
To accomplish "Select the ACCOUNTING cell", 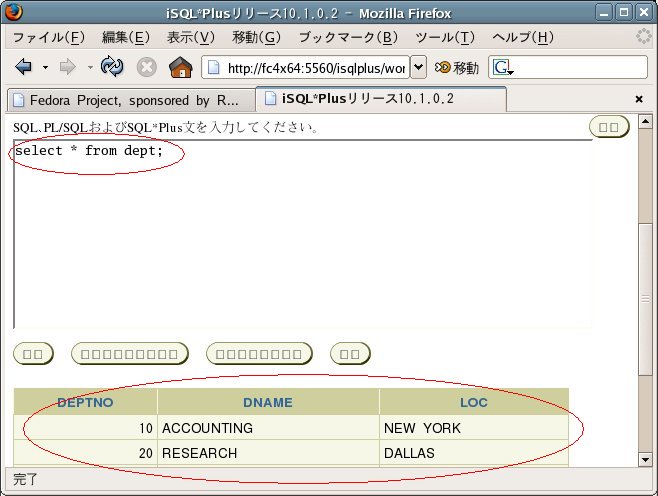I will coord(268,428).
